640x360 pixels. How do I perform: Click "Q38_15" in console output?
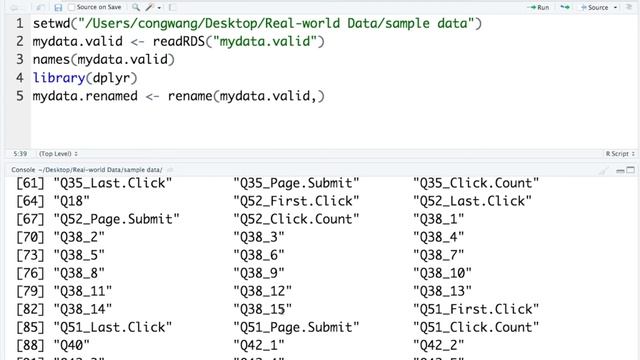[x=262, y=309]
